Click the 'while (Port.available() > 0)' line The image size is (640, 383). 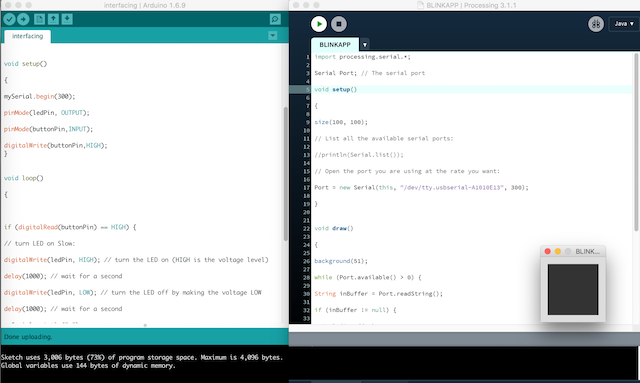(x=368, y=277)
